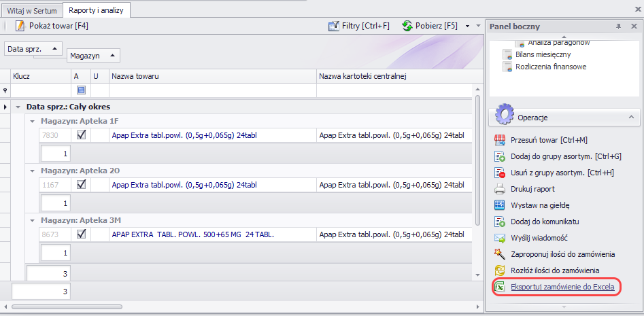Click Usuń z grupy asortym. icon
Viewport: 644px width, 316px height.
[500, 173]
